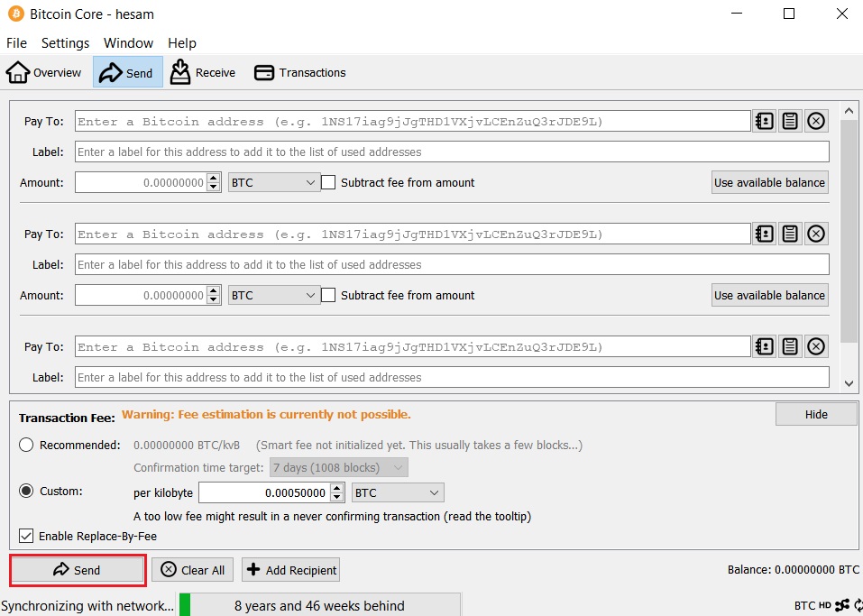Screen dimensions: 863x616
Task: Paste clipboard address into first Pay To
Action: (x=790, y=121)
